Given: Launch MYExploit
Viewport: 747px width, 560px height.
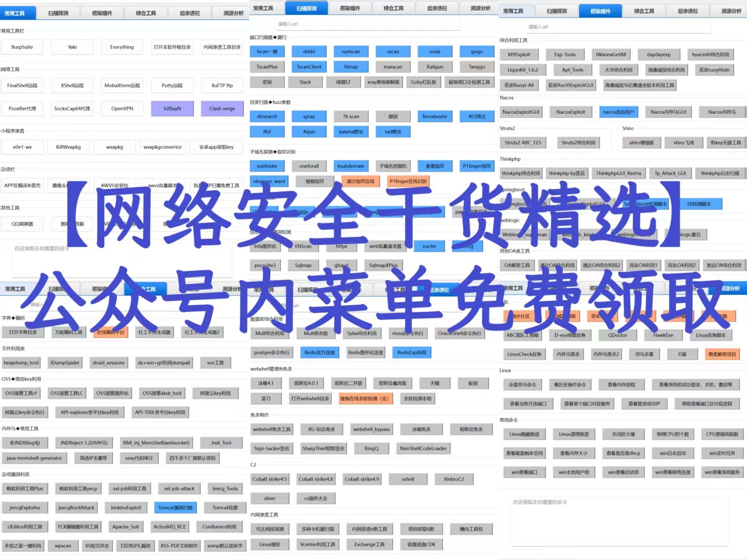Looking at the screenshot, I should click(x=519, y=55).
